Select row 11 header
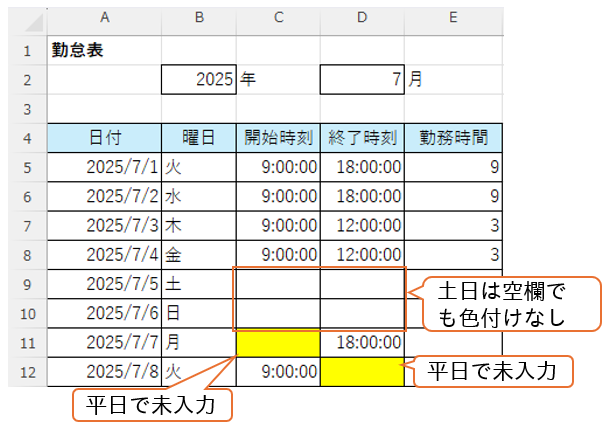This screenshot has width=606, height=423. pos(27,343)
